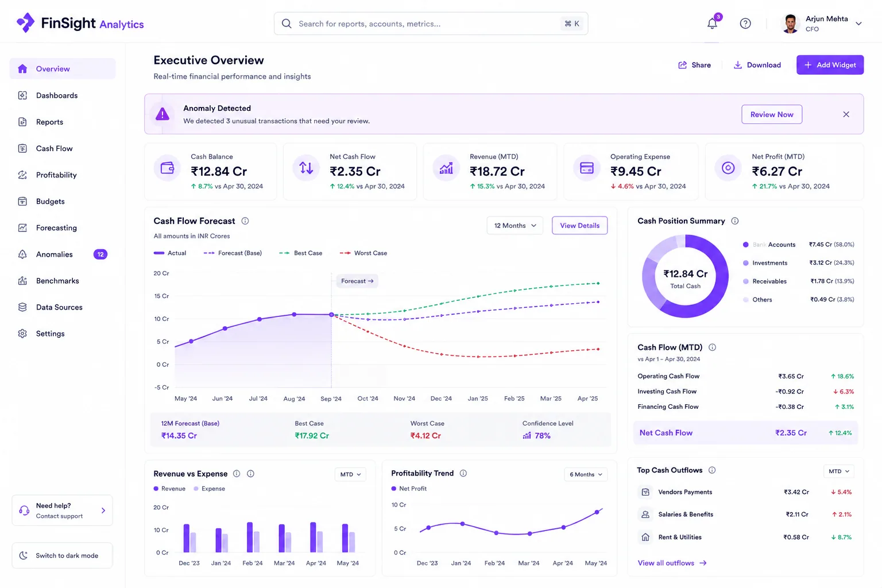
Task: Click the Revenue (MTD) chart icon
Action: point(446,168)
